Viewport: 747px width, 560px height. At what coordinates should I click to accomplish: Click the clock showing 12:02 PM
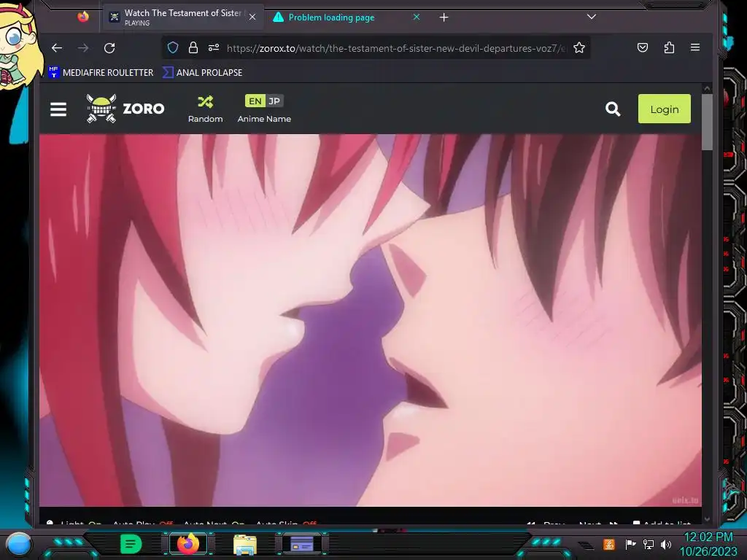click(x=708, y=544)
